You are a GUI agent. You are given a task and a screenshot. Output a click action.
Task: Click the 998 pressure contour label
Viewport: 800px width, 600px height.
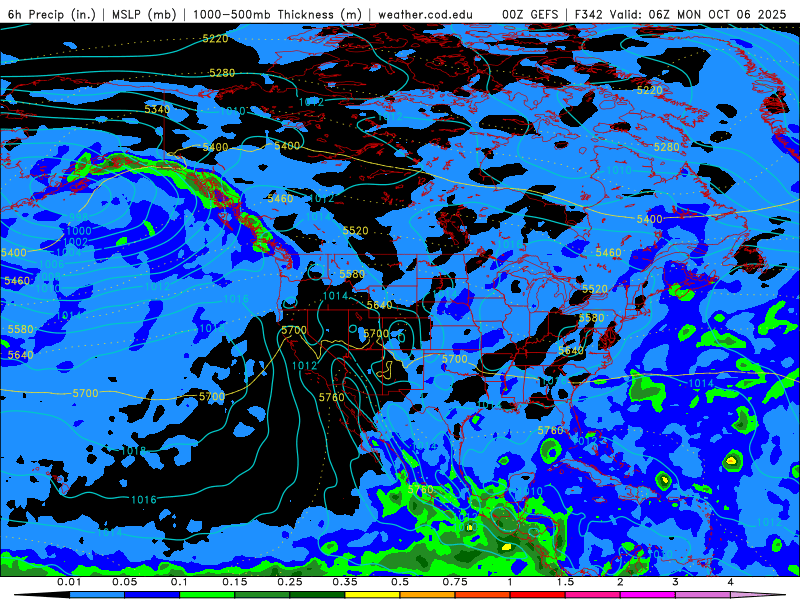(79, 218)
